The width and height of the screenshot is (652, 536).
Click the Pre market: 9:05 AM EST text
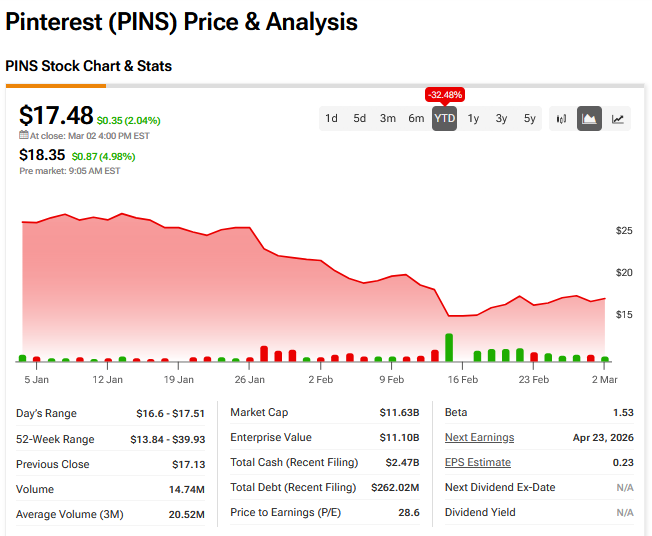70,171
